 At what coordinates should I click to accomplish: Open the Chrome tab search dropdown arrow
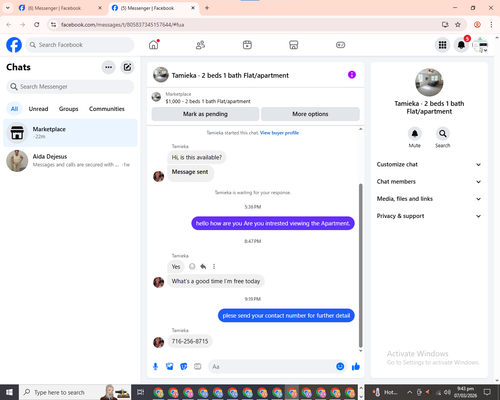click(7, 8)
